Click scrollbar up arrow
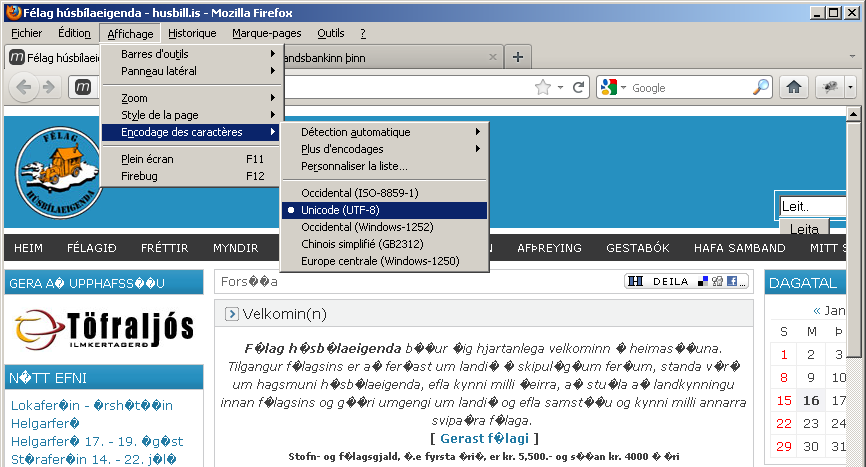The image size is (866, 467). click(x=853, y=114)
